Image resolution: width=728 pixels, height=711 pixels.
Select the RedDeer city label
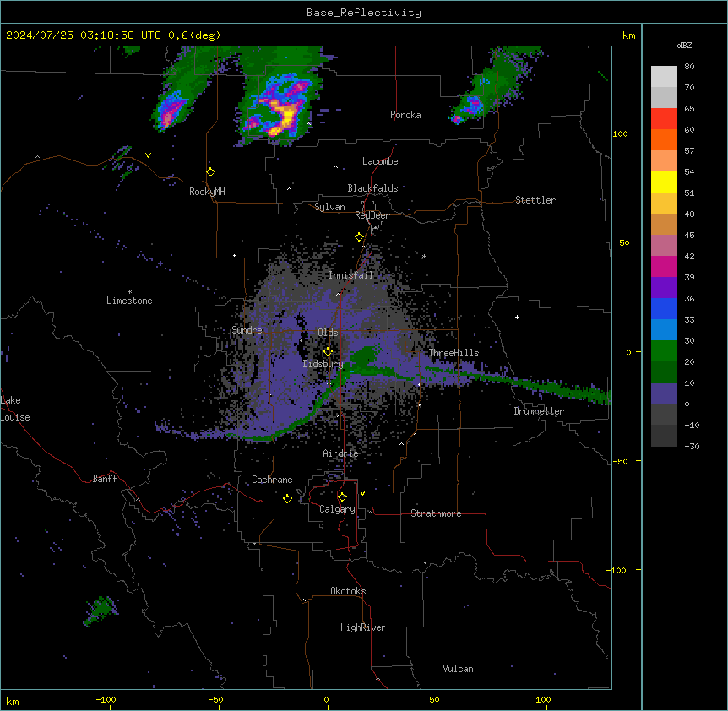click(x=372, y=215)
